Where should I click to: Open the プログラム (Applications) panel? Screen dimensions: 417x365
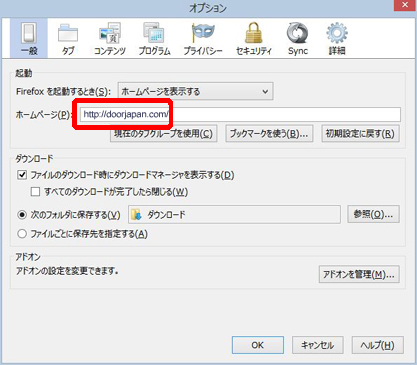(x=154, y=38)
